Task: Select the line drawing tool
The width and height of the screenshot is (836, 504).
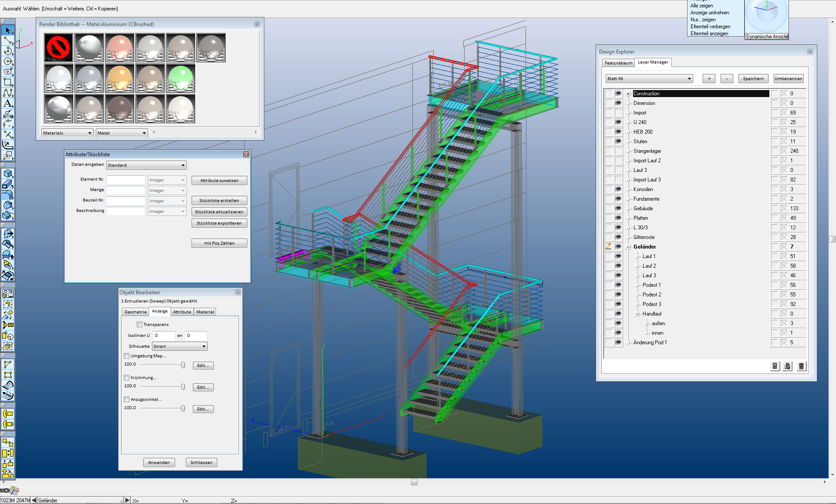Action: click(8, 41)
